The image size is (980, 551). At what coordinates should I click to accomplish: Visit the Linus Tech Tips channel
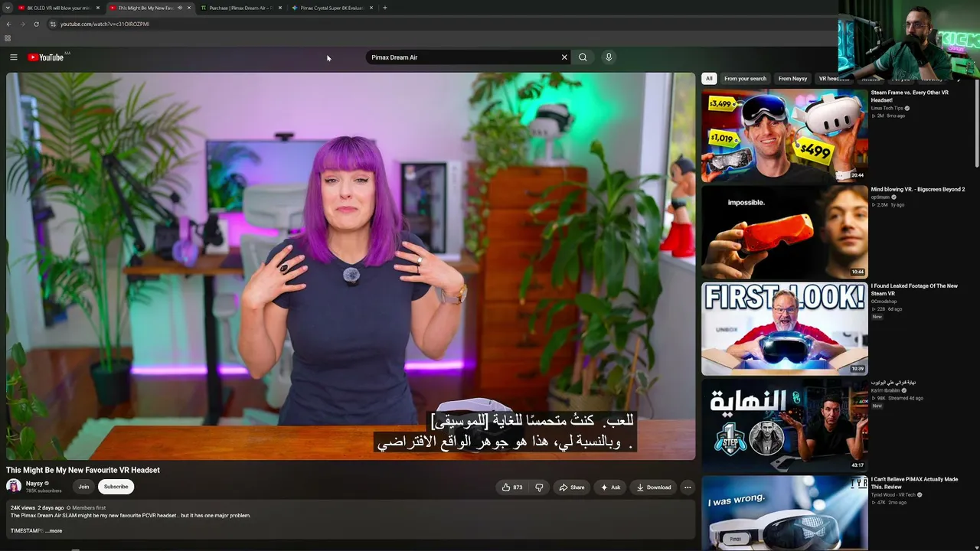(x=887, y=108)
